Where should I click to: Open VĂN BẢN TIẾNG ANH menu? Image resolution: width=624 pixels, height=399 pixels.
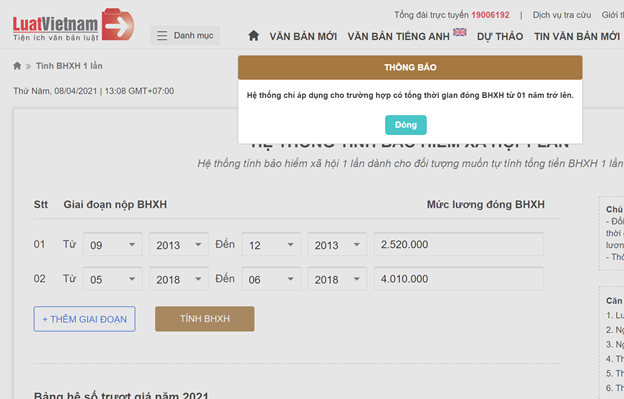398,37
